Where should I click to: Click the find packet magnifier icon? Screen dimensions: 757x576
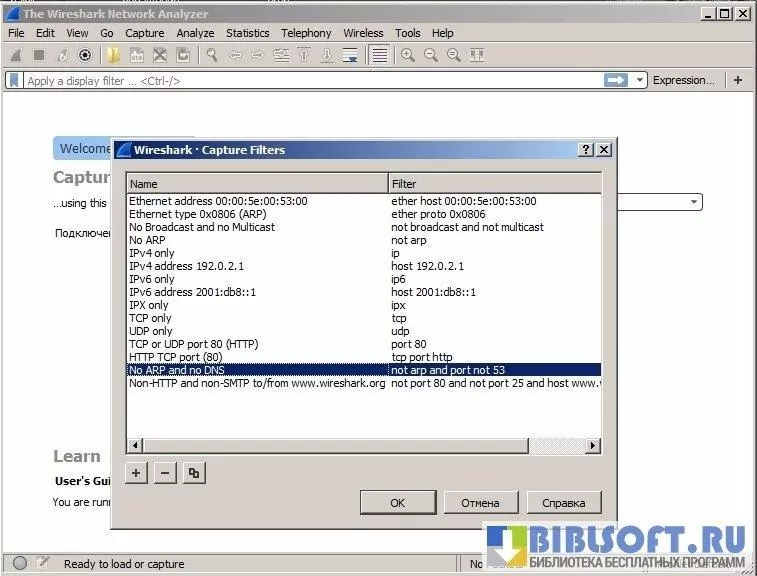pos(211,55)
